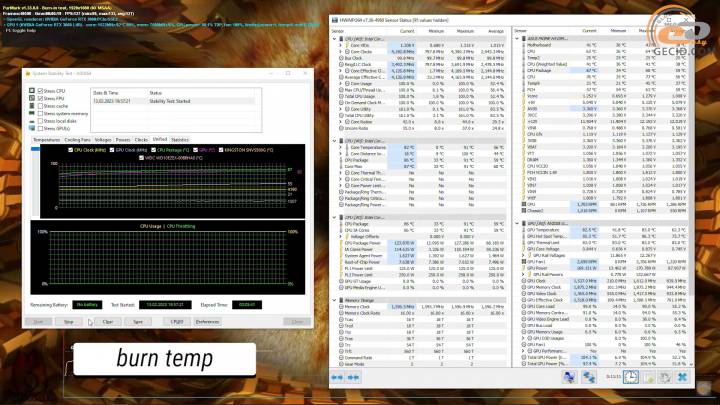720x405 pixels.
Task: Click Elapsed Time value field
Action: click(x=247, y=304)
